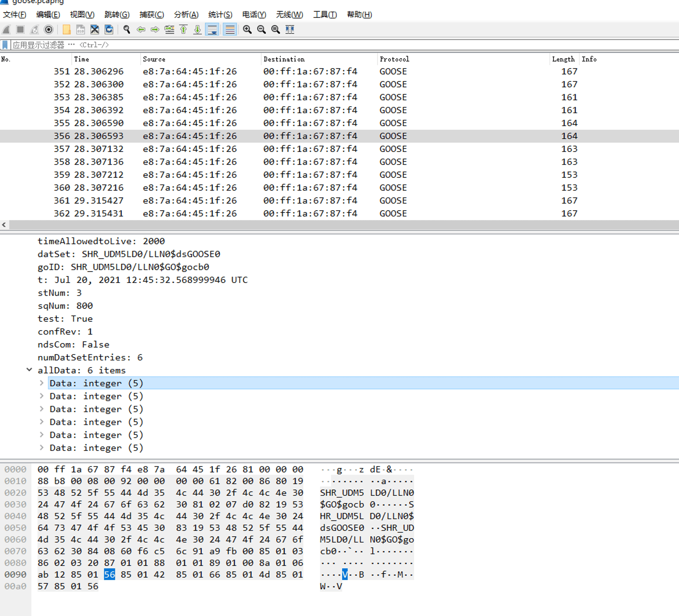Click the open capture file folder icon
Screen dimensions: 679x616
click(66, 30)
